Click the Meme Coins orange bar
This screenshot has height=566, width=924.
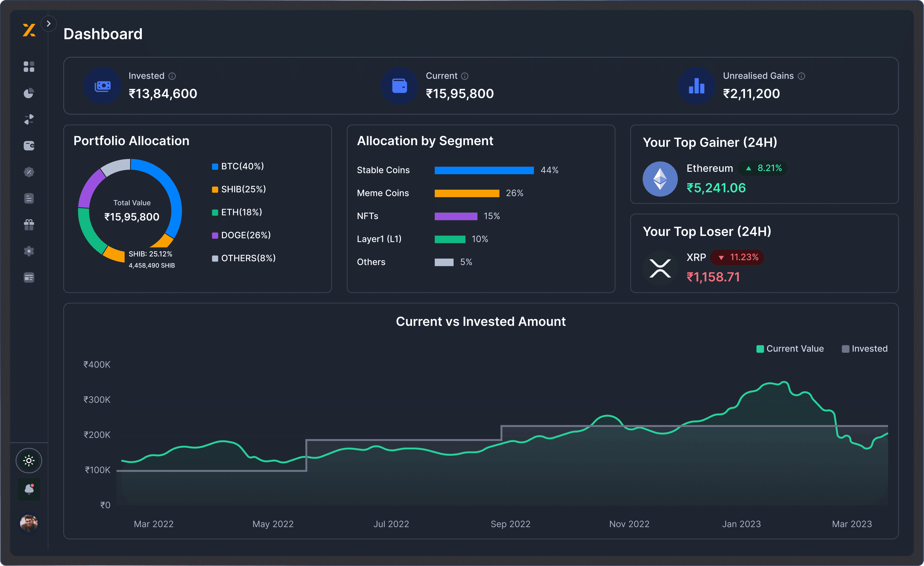tap(467, 193)
